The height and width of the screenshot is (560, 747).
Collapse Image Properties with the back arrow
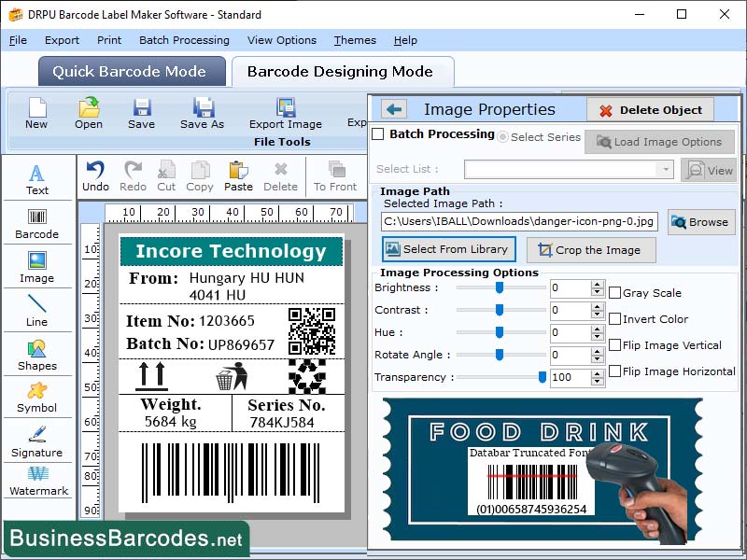tap(392, 109)
